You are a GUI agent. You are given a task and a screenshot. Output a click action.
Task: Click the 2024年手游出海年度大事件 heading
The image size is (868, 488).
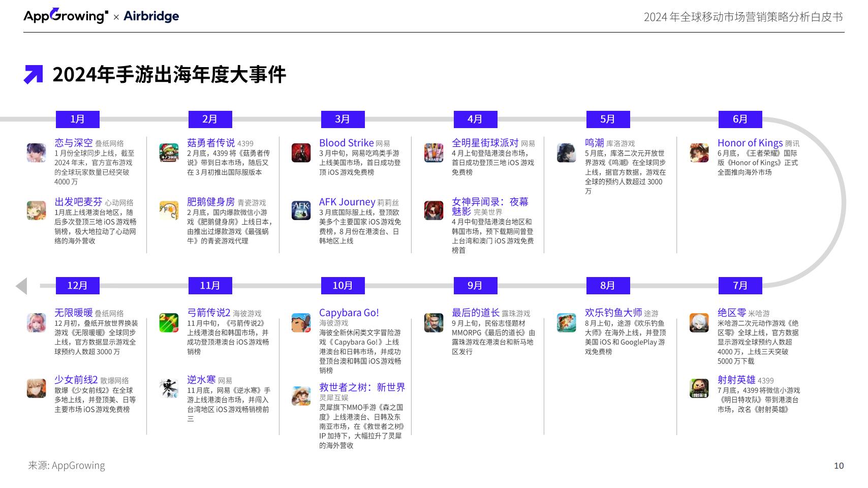click(x=169, y=75)
